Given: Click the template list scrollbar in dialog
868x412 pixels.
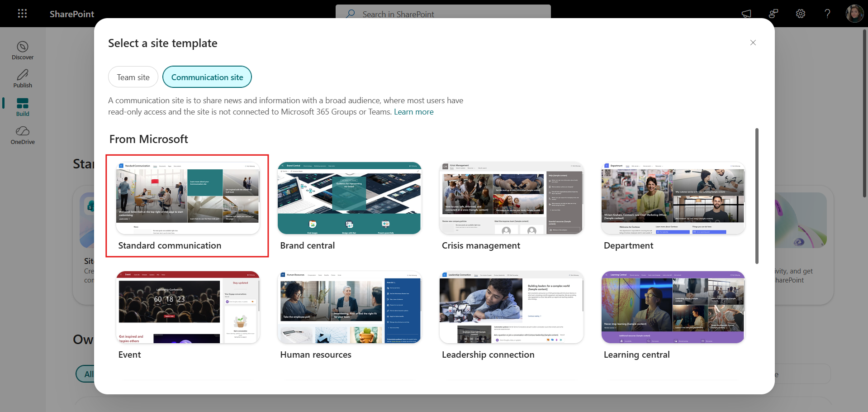Looking at the screenshot, I should pos(757,196).
